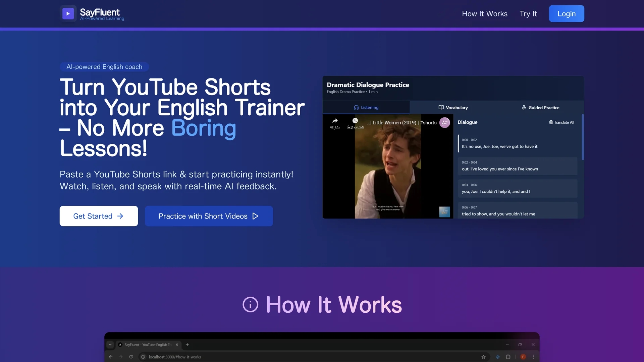Bookmark the page with star icon

tap(483, 357)
